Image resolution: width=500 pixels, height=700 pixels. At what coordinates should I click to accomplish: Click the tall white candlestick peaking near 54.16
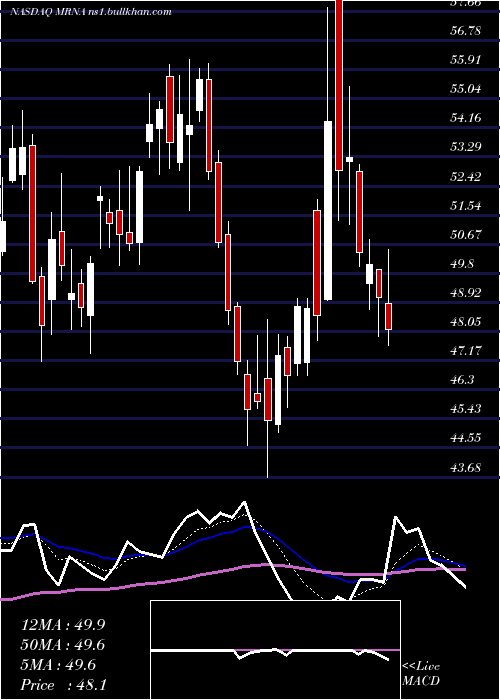(328, 210)
